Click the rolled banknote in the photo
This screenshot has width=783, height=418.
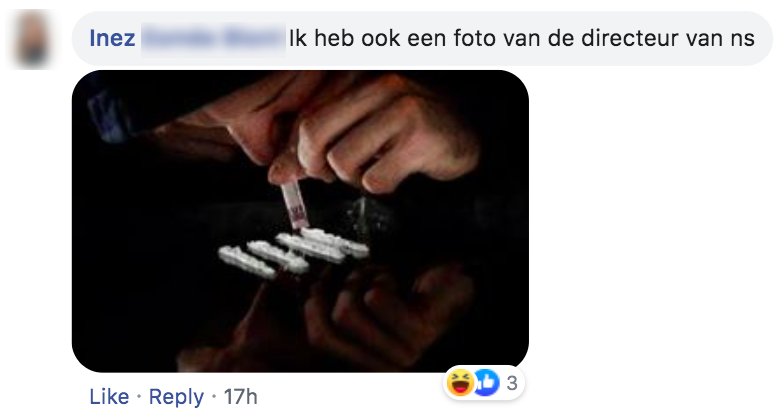[295, 205]
